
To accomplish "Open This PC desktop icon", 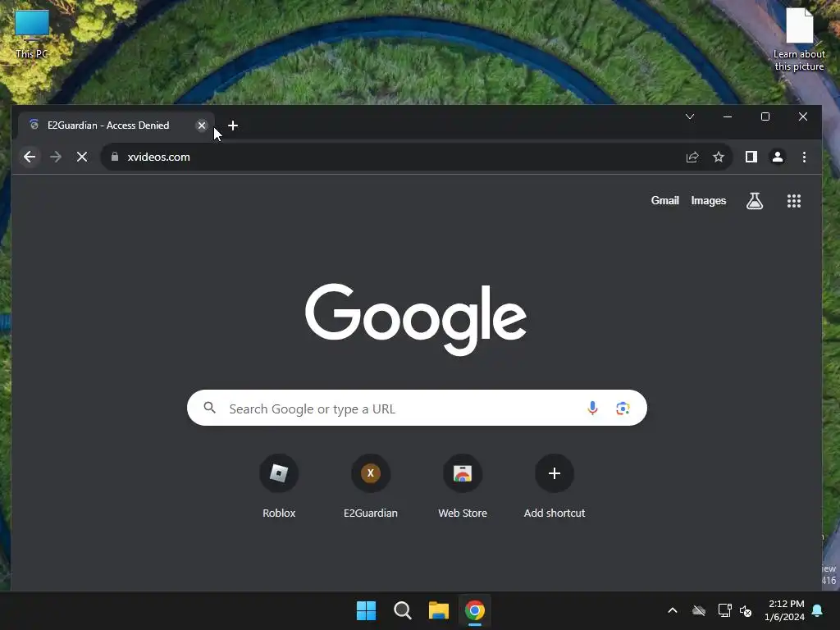I will coord(32,34).
